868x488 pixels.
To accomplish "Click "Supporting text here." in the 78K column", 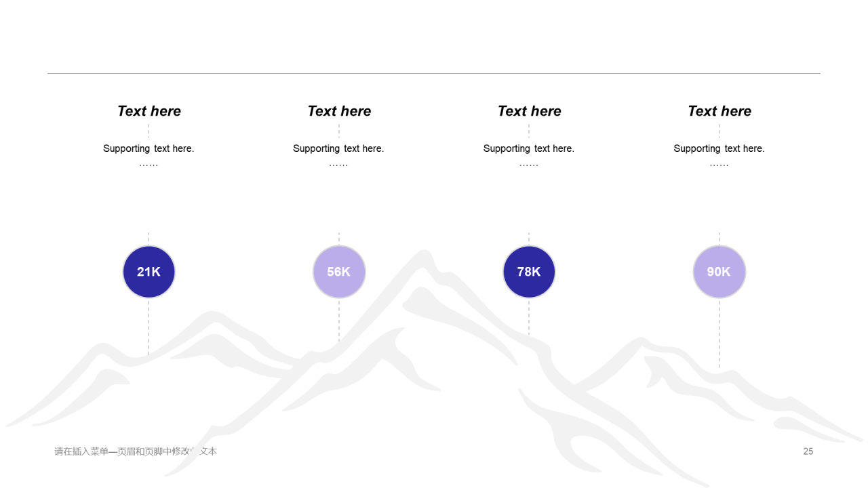I will click(529, 148).
